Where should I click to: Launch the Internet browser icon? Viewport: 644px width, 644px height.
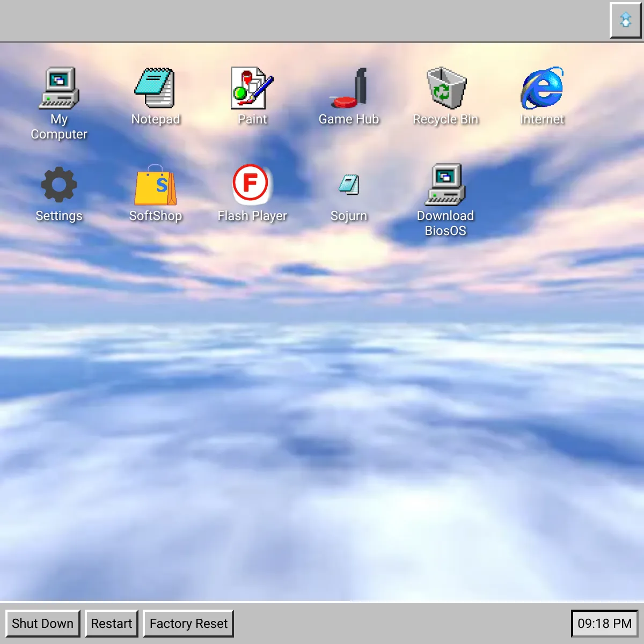(542, 88)
